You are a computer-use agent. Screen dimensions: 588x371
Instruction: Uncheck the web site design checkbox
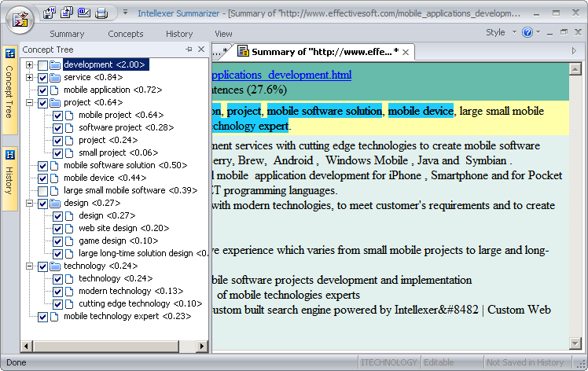(x=58, y=229)
